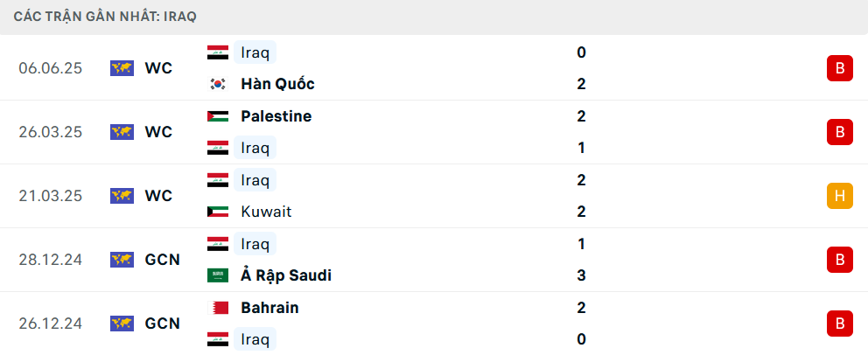Click the Bahrain flag icon
The height and width of the screenshot is (355, 868).
pos(218,308)
